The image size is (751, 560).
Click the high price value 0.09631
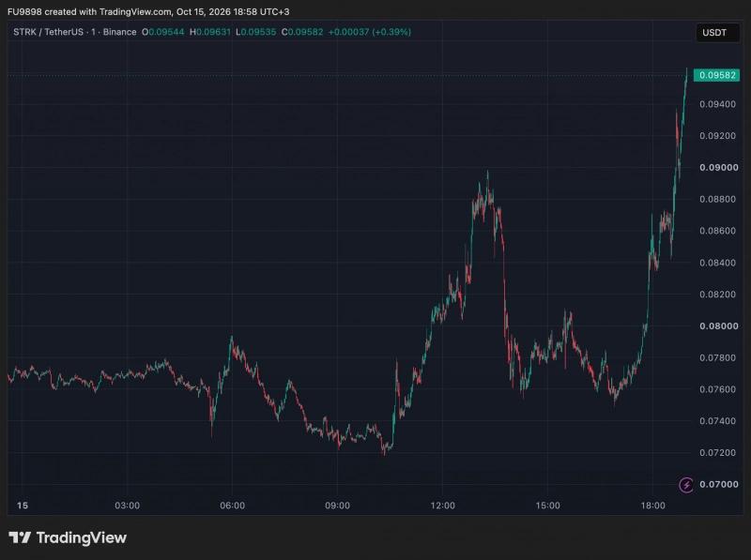(213, 32)
